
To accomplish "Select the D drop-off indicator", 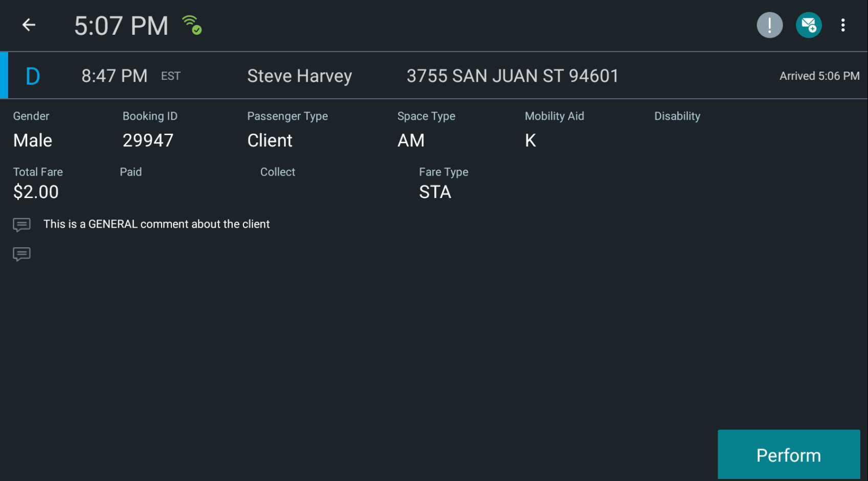I will coord(33,75).
